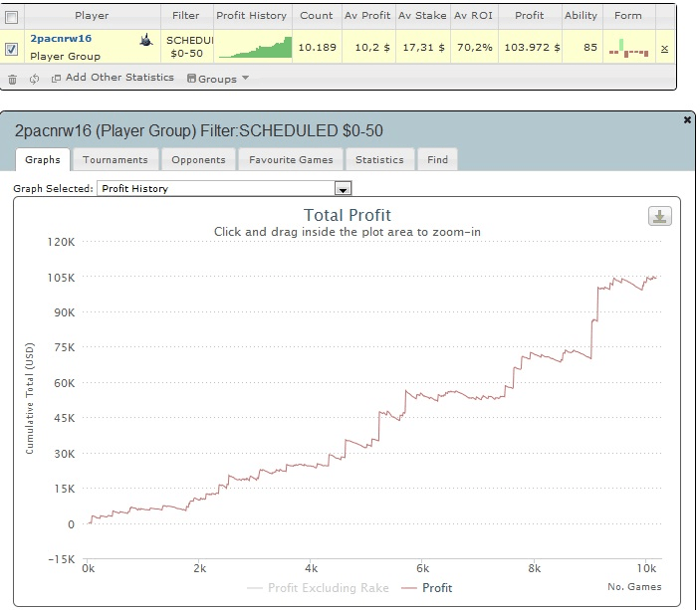This screenshot has width=700, height=610.
Task: Click the 6k x-axis label
Action: (x=423, y=568)
